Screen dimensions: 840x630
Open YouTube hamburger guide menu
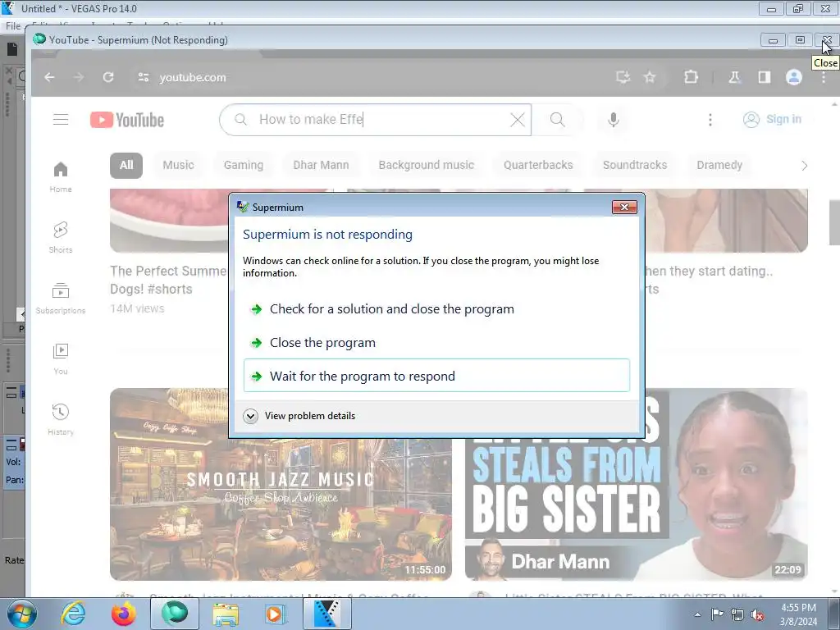61,120
